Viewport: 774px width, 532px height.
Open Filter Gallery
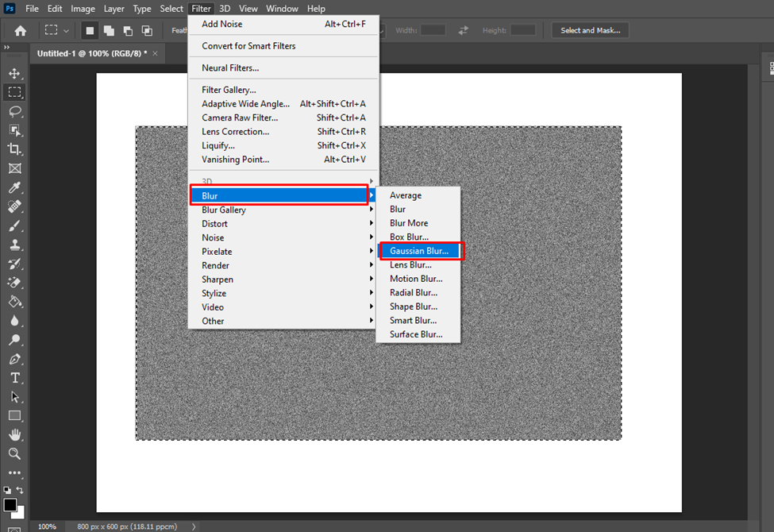pyautogui.click(x=283, y=90)
